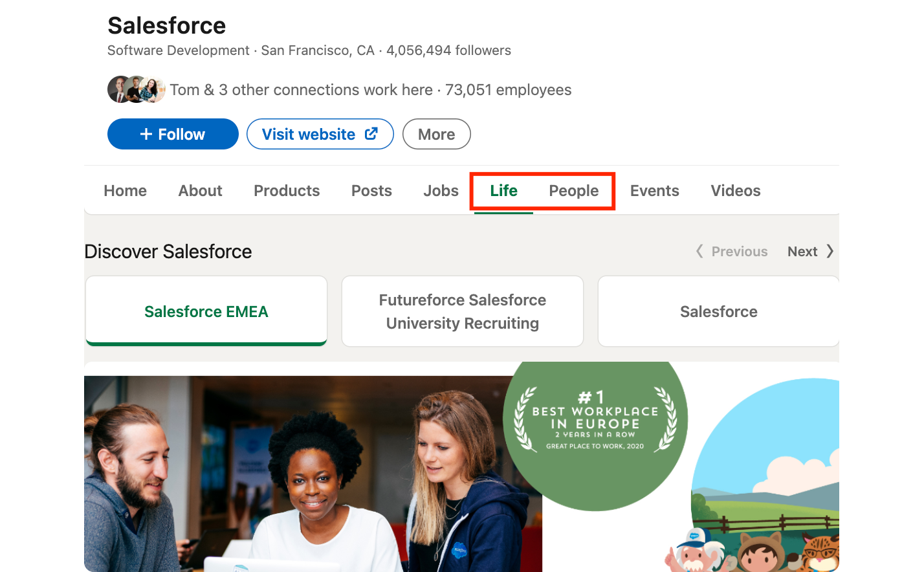
Task: Open the Jobs tab
Action: click(x=441, y=191)
